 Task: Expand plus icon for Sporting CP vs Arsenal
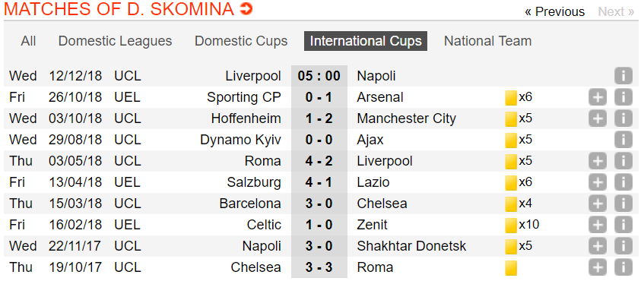pyautogui.click(x=597, y=97)
